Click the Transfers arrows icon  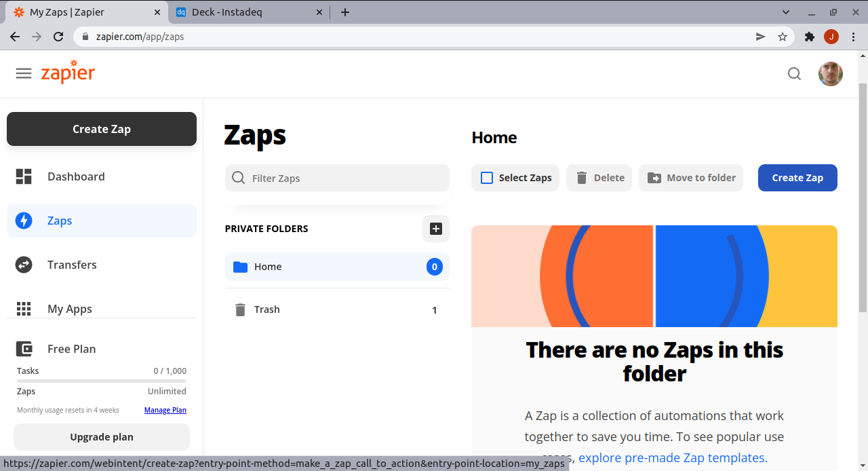(x=24, y=265)
